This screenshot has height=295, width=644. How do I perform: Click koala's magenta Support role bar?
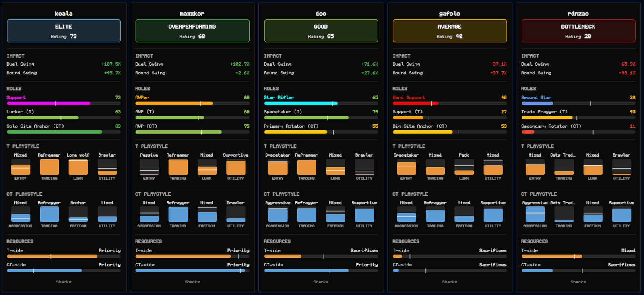click(x=64, y=103)
